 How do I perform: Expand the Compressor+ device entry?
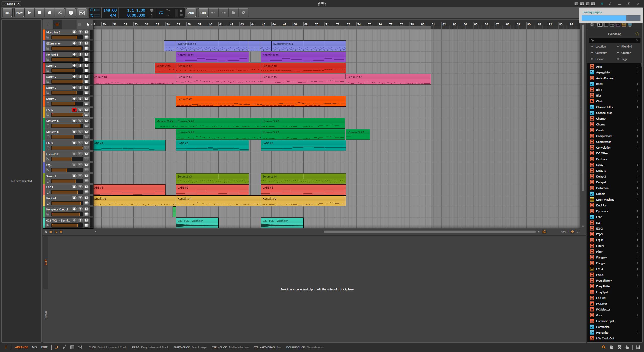click(637, 136)
